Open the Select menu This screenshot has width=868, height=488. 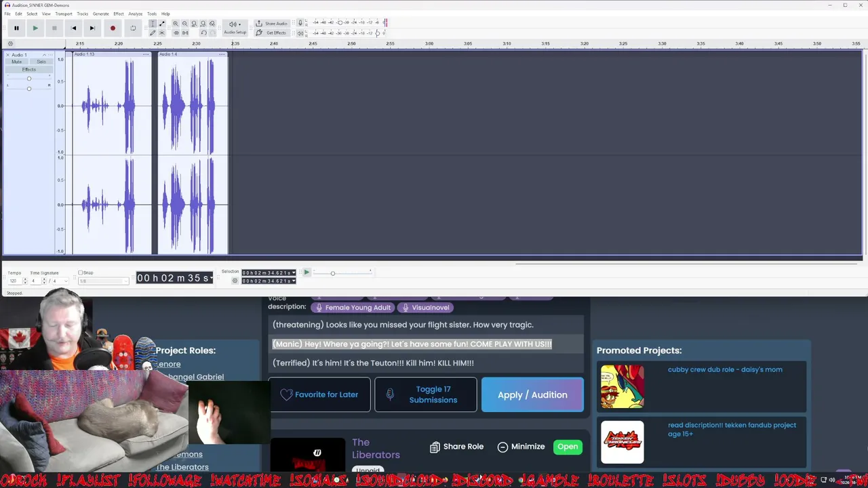pyautogui.click(x=32, y=14)
